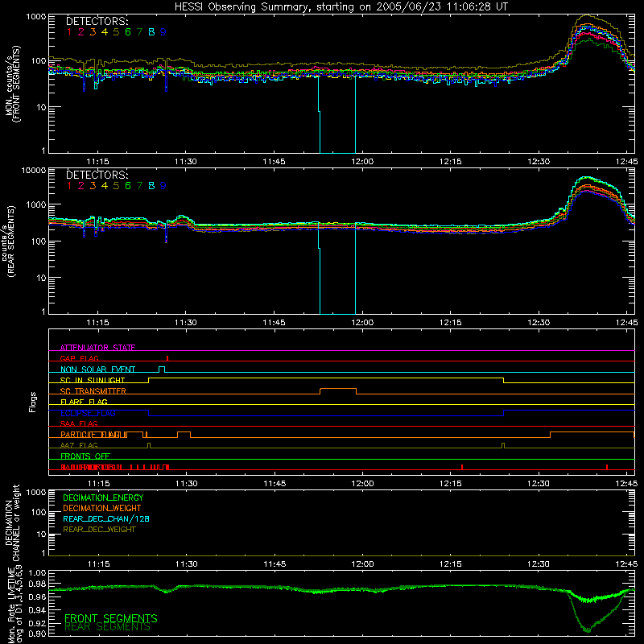Click 11:15 time label under front segments plot
The image size is (644, 644).
(x=97, y=162)
